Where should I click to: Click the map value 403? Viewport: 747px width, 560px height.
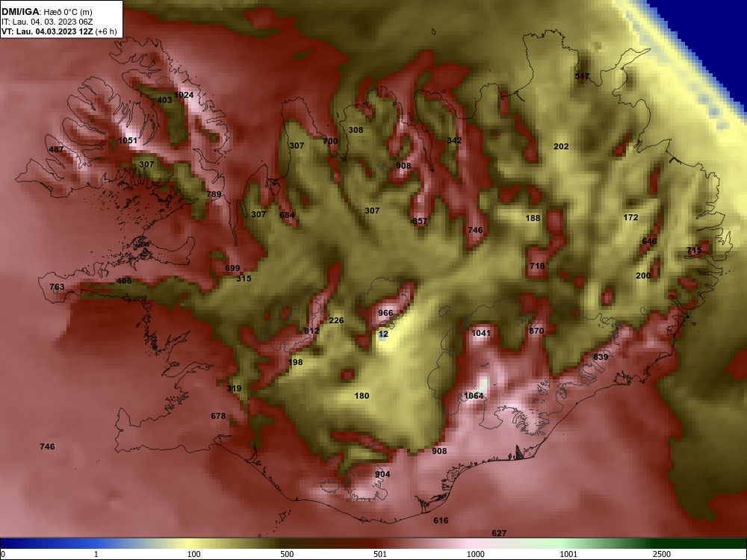point(164,100)
